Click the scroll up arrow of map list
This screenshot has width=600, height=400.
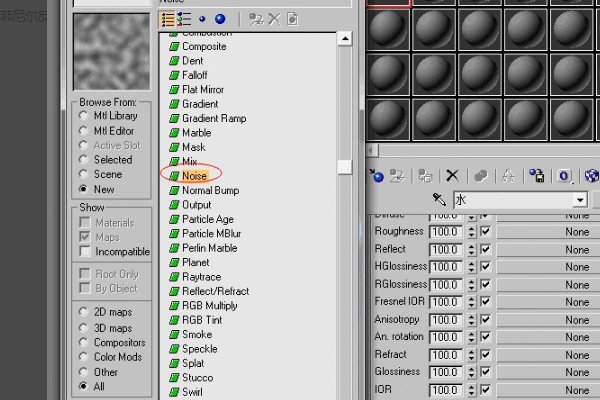click(345, 39)
